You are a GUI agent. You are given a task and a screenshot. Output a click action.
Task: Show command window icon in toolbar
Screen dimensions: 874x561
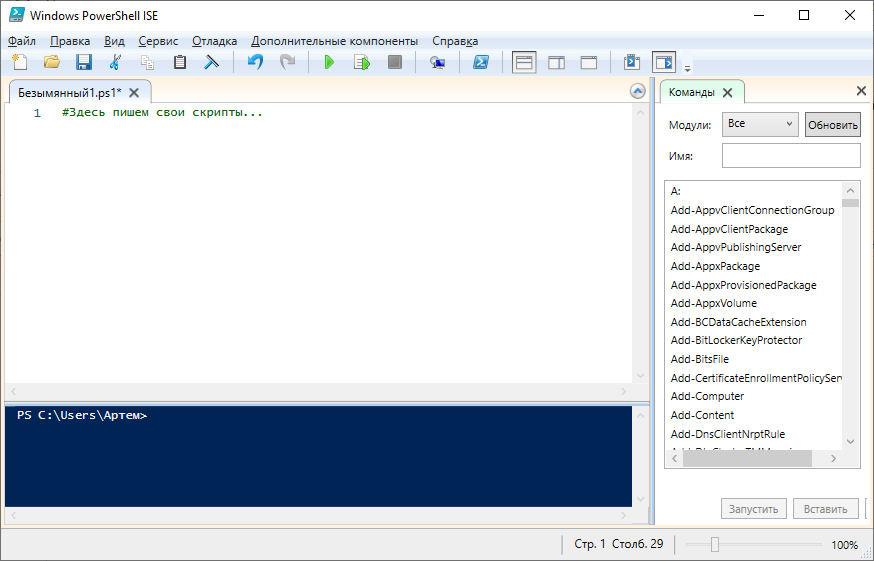(632, 62)
